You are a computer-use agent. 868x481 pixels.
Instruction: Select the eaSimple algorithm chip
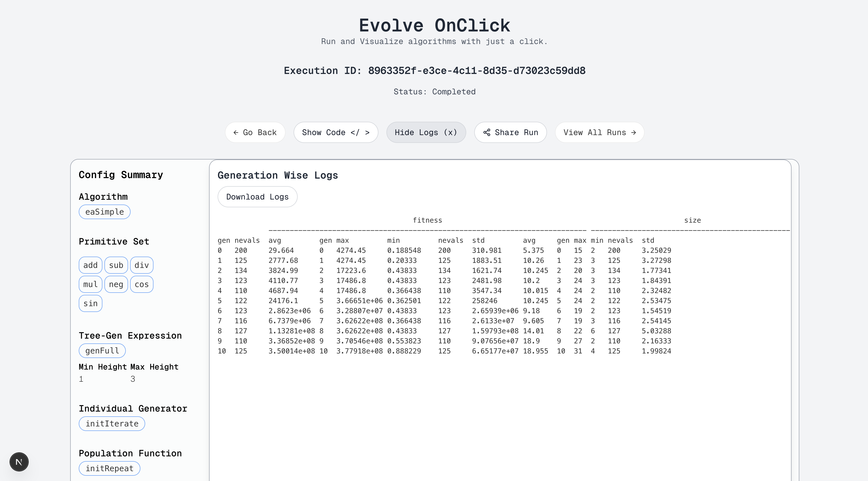(x=104, y=212)
